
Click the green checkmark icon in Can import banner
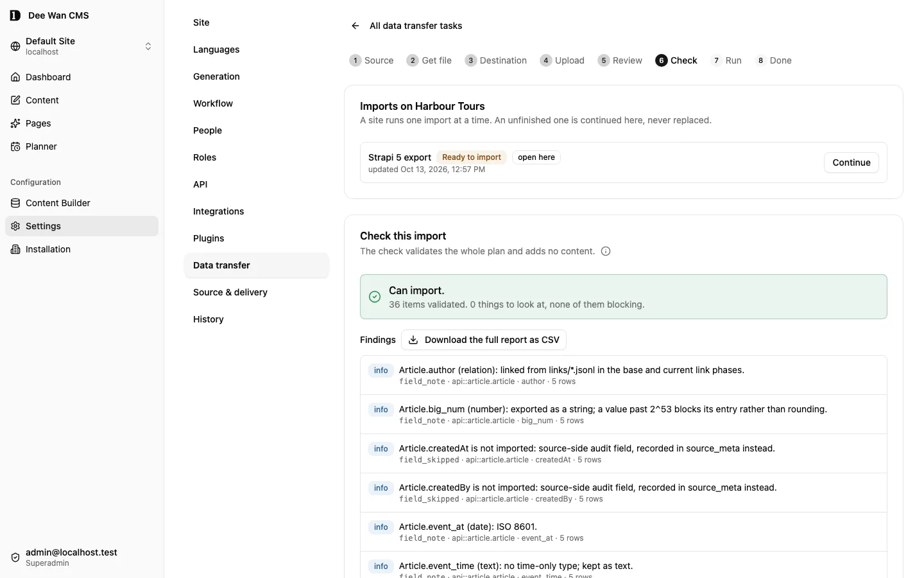375,297
